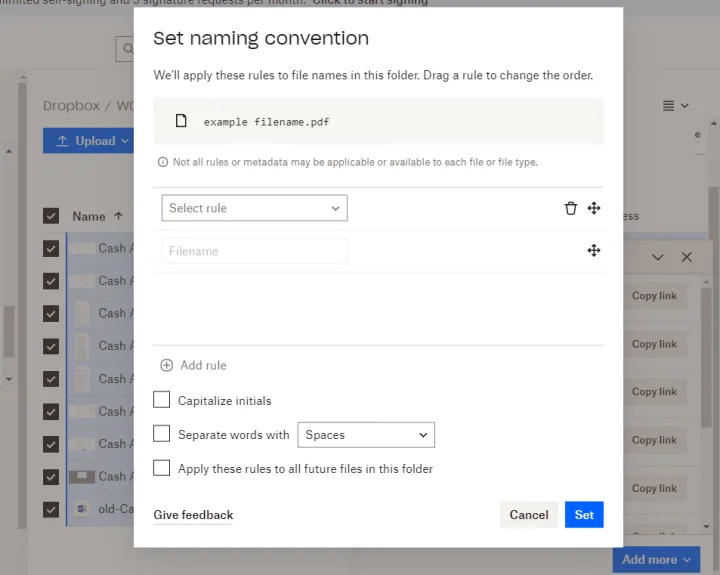Open the Give feedback link
This screenshot has height=575, width=720.
point(193,515)
